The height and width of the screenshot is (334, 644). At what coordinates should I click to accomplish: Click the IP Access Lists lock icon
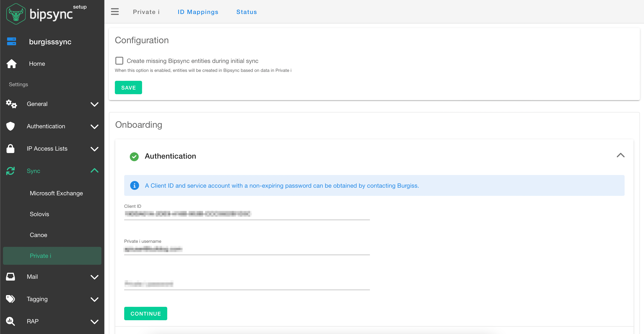pyautogui.click(x=10, y=149)
